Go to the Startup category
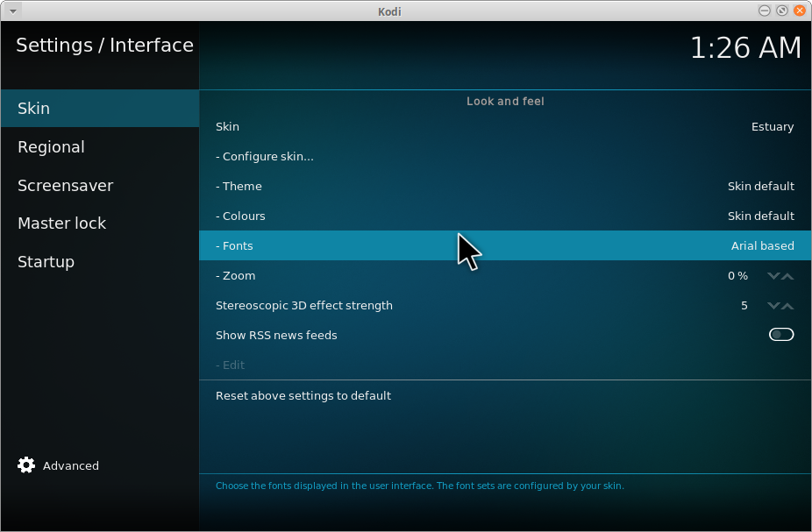The image size is (812, 532). [100, 261]
